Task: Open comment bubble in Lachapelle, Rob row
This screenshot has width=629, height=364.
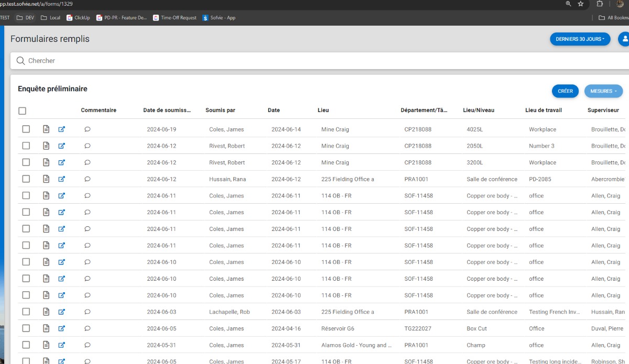Action: click(88, 312)
